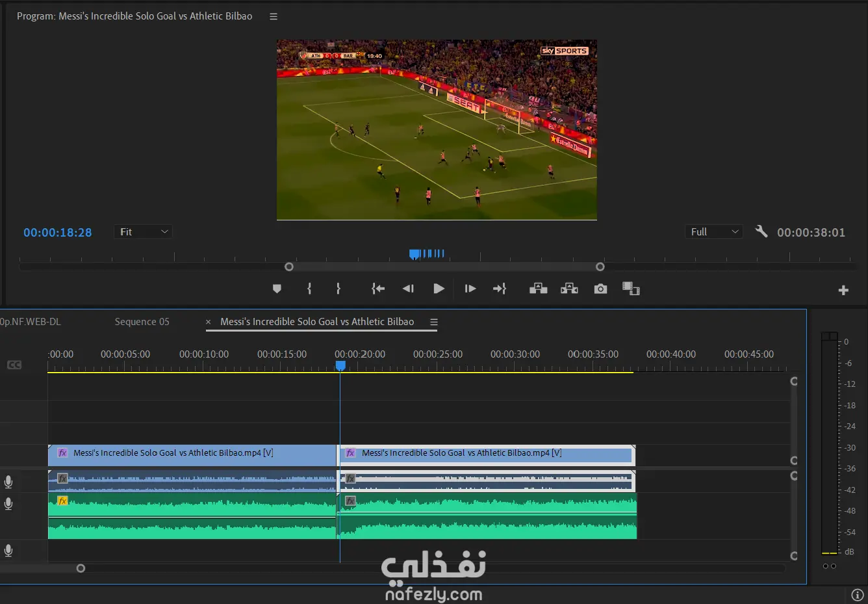The height and width of the screenshot is (604, 868).
Task: Click yellow fx badge on green audio clip
Action: pyautogui.click(x=62, y=501)
